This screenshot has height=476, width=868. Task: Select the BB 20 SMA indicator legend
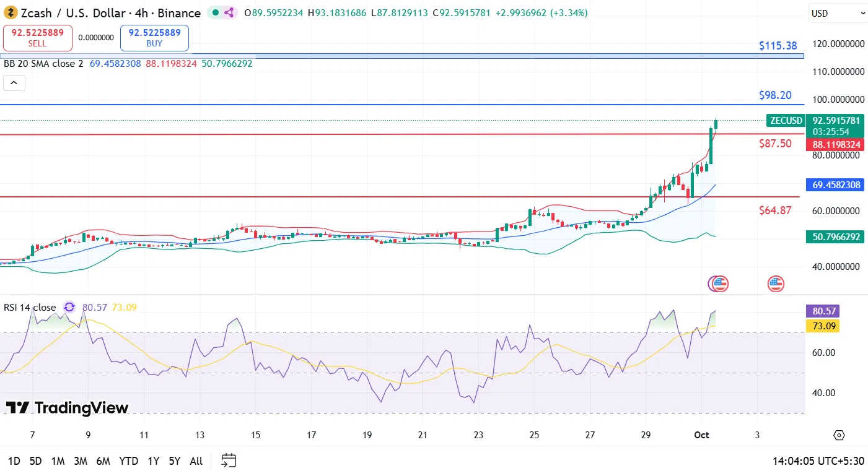coord(43,64)
